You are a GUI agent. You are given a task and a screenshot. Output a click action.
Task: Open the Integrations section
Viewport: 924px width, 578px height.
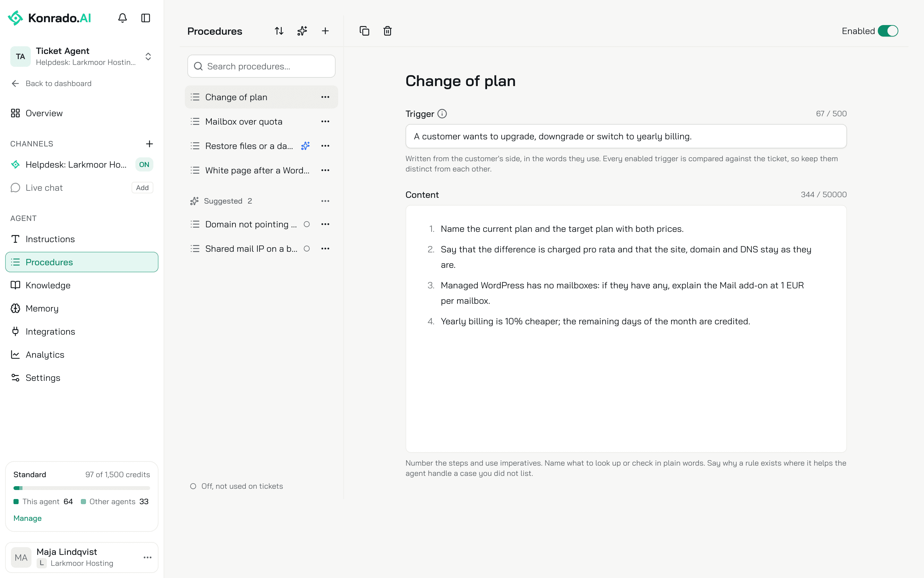pyautogui.click(x=82, y=331)
